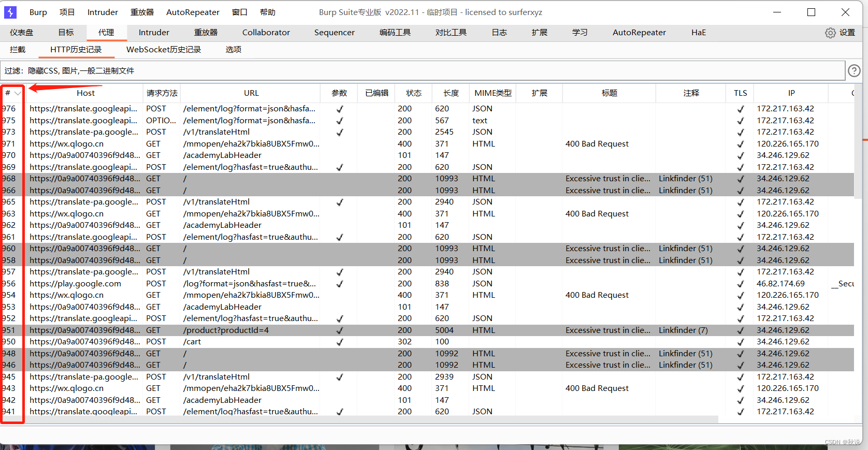Sort by the MIME类型 column header
Screen dimensions: 868x450
pos(493,93)
